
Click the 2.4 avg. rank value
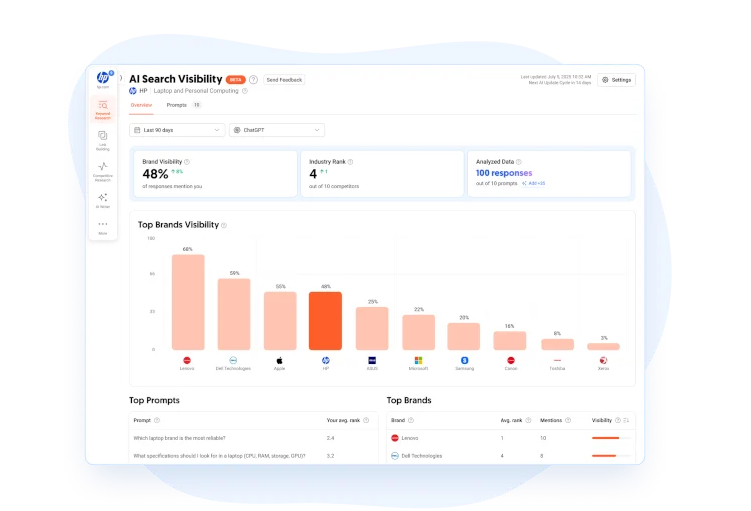[x=330, y=438]
